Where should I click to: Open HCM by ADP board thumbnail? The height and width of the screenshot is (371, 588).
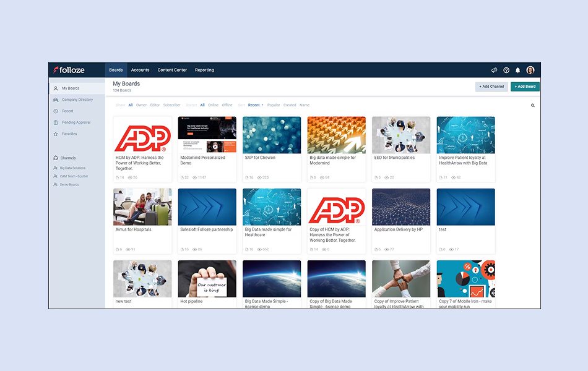142,135
